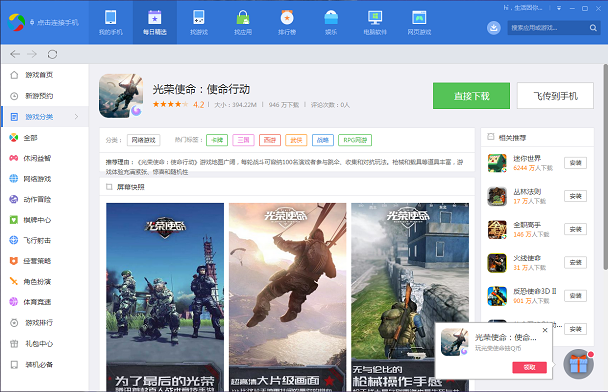Viewport: 608px width, 392px height.
Task: Click the 光荣使命 game icon in the header
Action: tap(121, 96)
